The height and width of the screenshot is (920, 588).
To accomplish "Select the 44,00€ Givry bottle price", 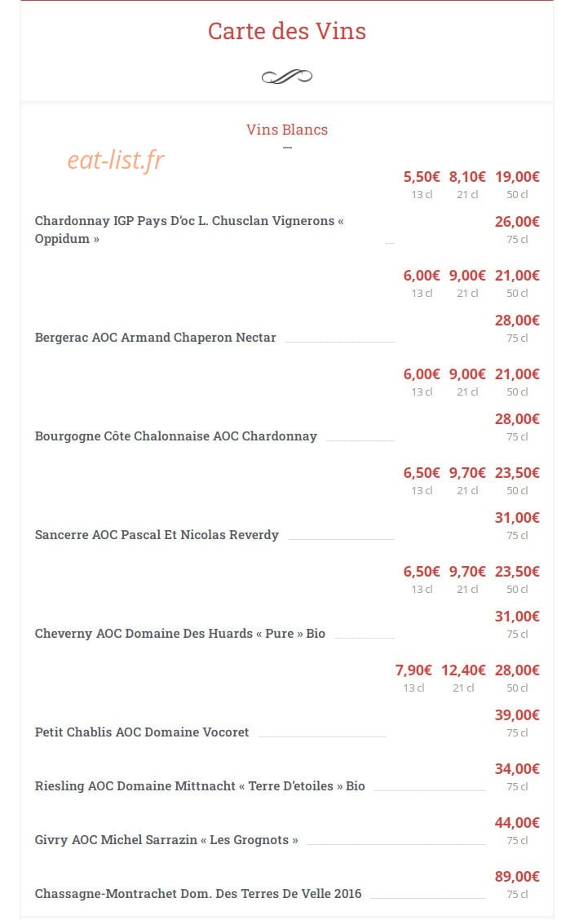I will click(517, 823).
